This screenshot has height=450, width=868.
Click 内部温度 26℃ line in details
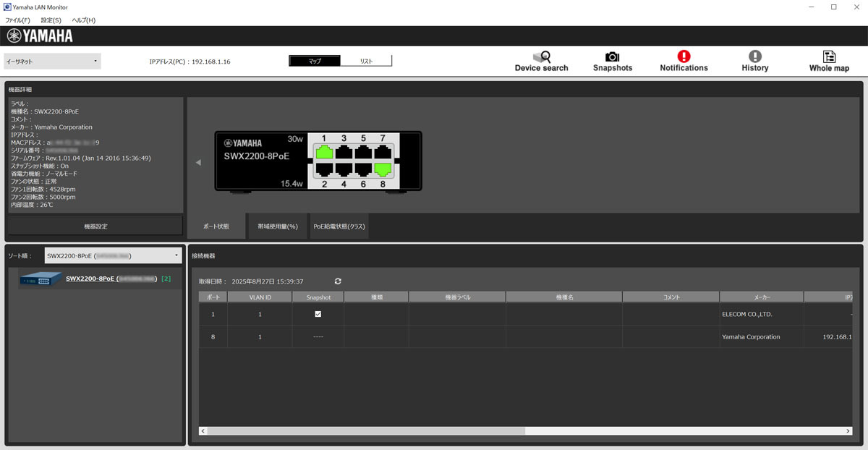[32, 205]
